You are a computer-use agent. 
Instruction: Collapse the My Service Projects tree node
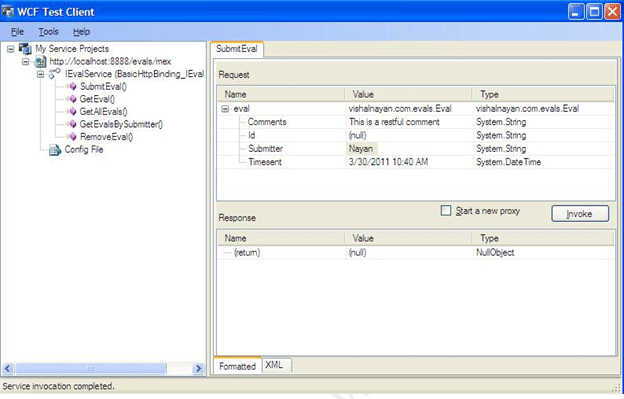[11, 49]
